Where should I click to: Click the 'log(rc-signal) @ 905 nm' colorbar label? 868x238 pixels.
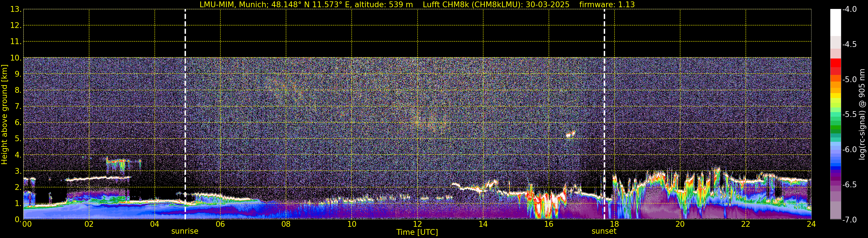coord(862,114)
